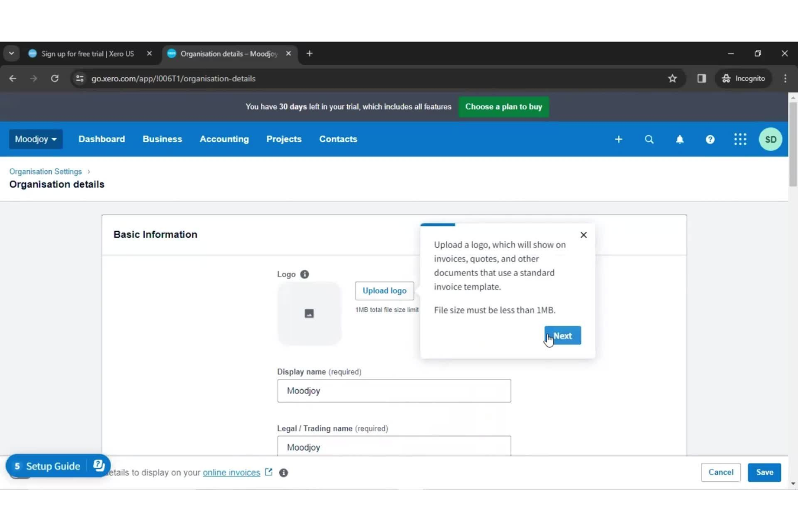The height and width of the screenshot is (532, 798).
Task: Click the Legal / Trading name field
Action: coord(394,446)
